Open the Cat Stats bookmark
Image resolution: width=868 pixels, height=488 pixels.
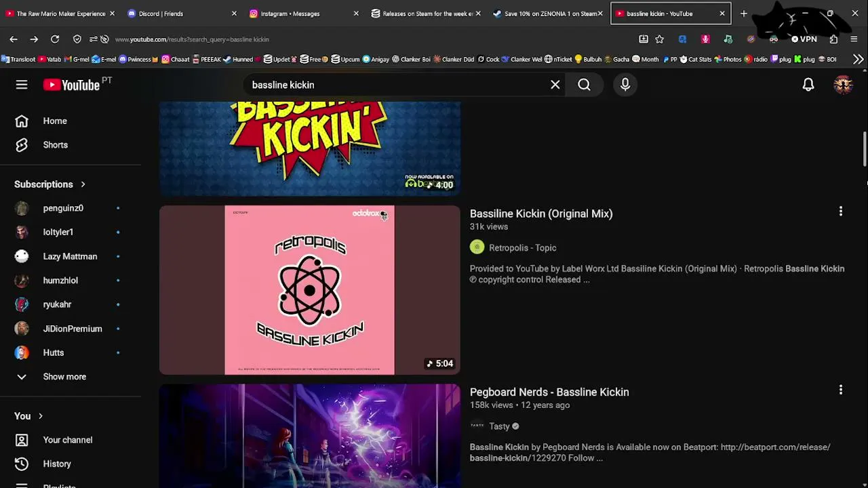696,59
